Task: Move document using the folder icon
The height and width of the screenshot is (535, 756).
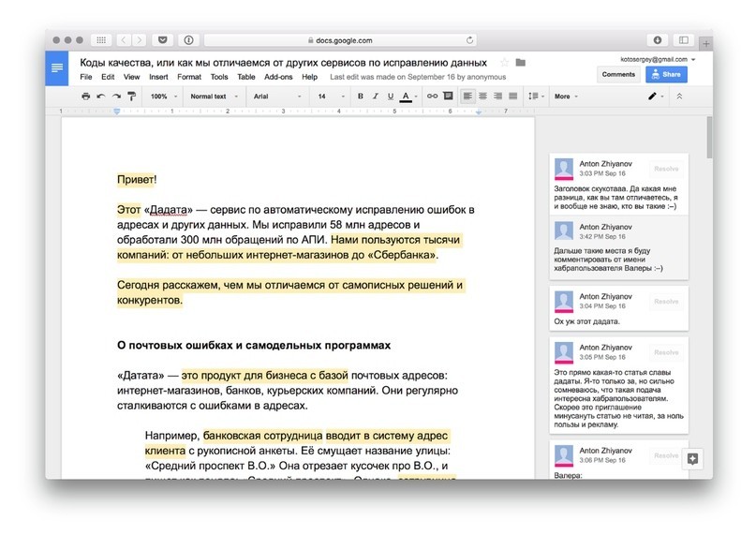Action: pyautogui.click(x=520, y=62)
